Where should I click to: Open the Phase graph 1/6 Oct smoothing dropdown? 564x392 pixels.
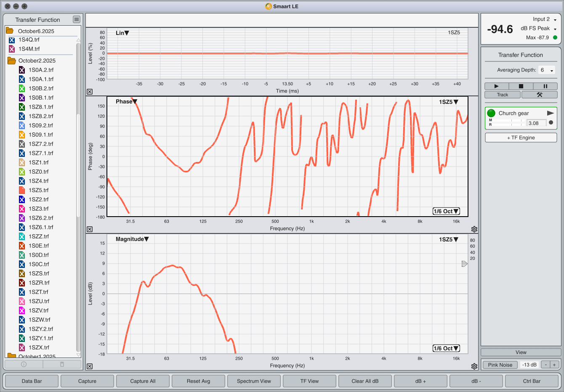446,211
